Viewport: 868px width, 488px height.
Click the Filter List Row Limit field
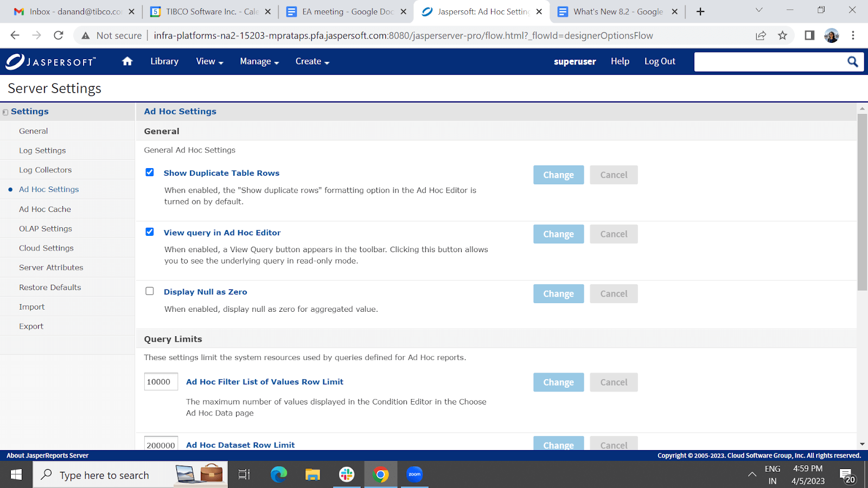161,382
